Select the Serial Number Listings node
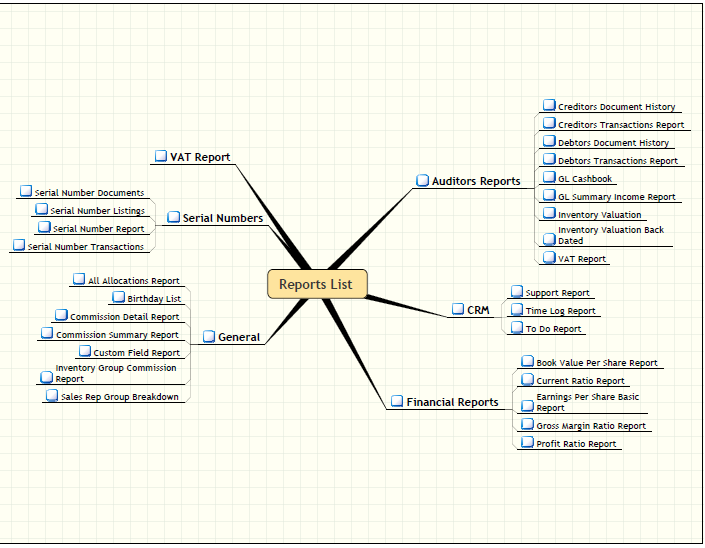 click(97, 211)
